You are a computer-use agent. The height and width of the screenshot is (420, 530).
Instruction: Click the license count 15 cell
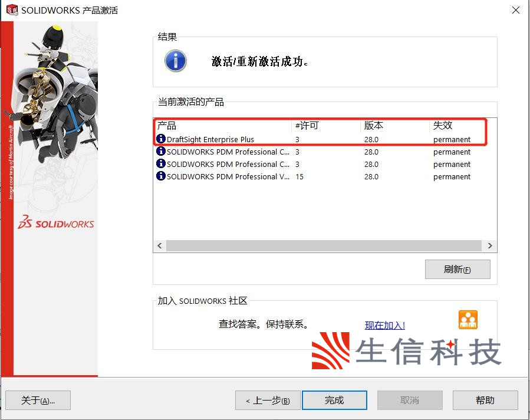tap(299, 177)
